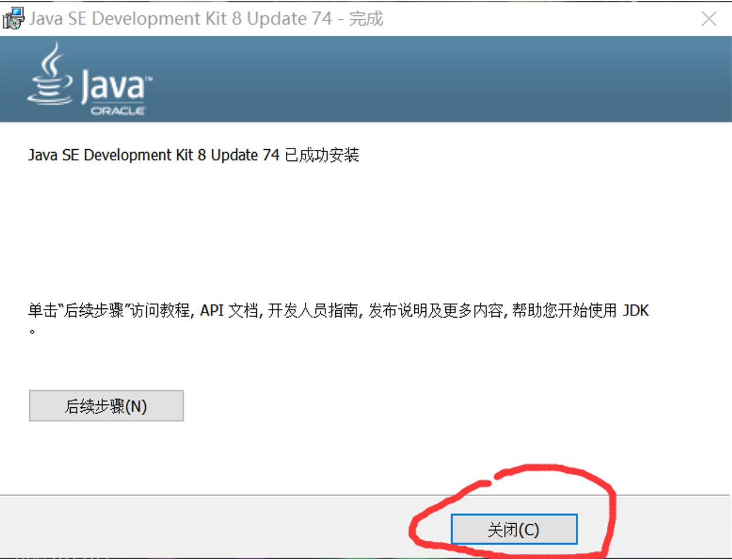Select the text 'Java SE Development Kit 8 Update 74 已成功安装'
Image resolution: width=732 pixels, height=560 pixels.
[x=194, y=155]
